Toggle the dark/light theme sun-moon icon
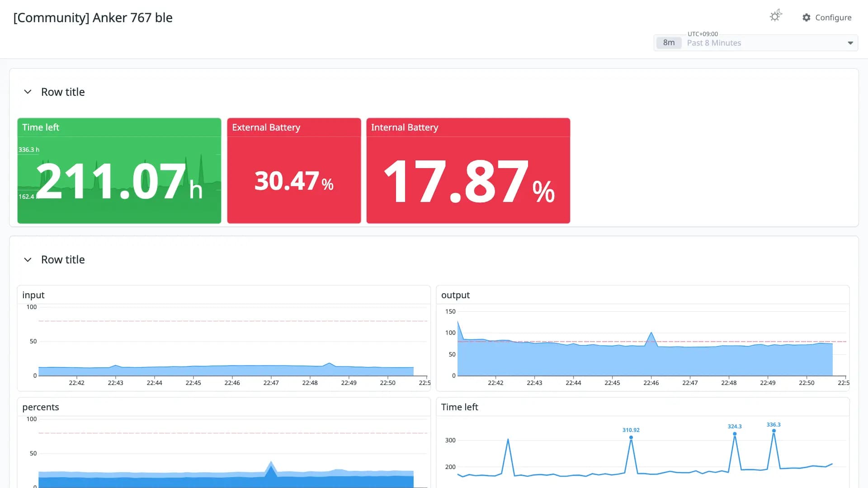Screen dimensions: 868x488 776,16
